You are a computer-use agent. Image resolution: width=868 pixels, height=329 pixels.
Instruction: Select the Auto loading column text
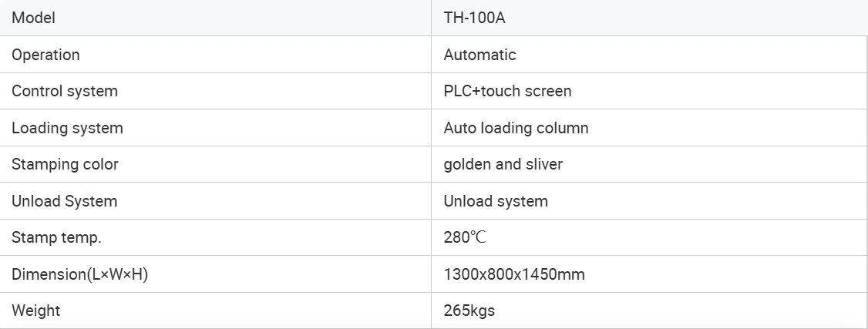516,128
